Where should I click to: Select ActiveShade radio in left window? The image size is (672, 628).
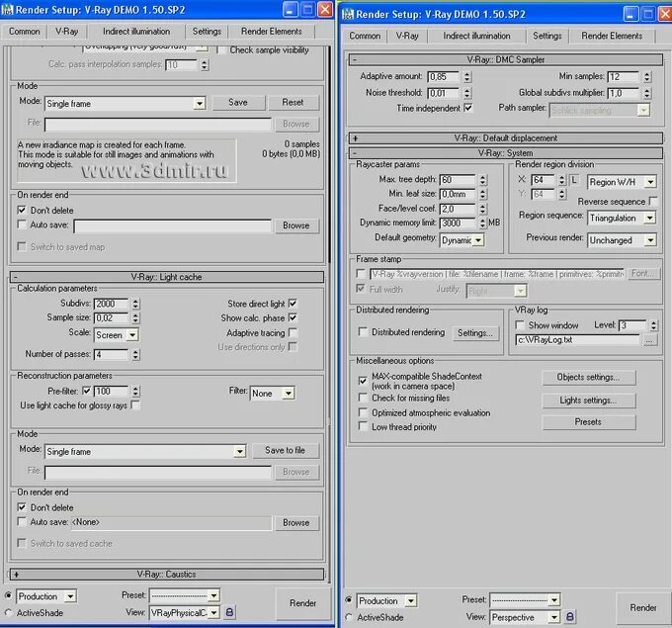point(8,612)
